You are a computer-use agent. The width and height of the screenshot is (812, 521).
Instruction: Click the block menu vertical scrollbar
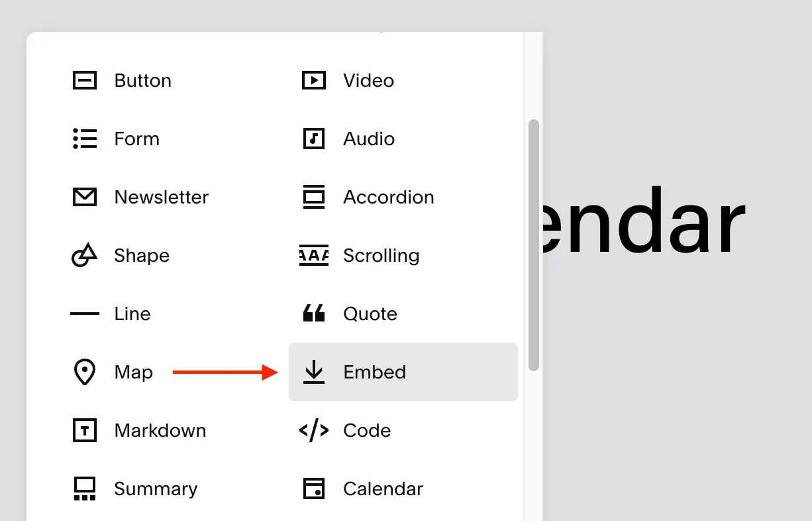(x=534, y=245)
